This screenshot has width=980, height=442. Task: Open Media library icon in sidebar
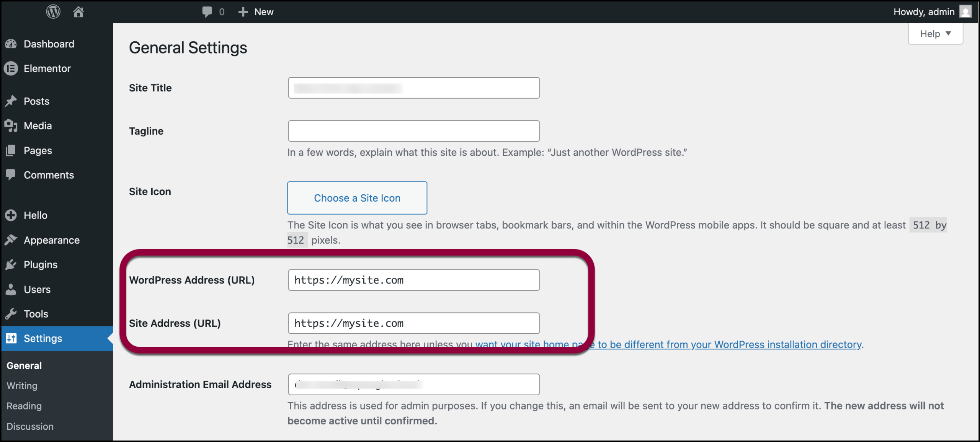tap(11, 126)
